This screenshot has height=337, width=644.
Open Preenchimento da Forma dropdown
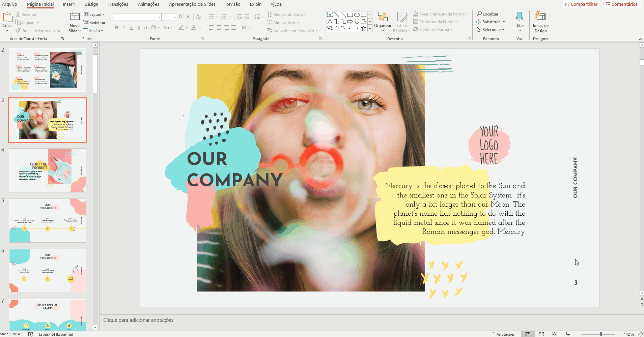click(x=441, y=14)
